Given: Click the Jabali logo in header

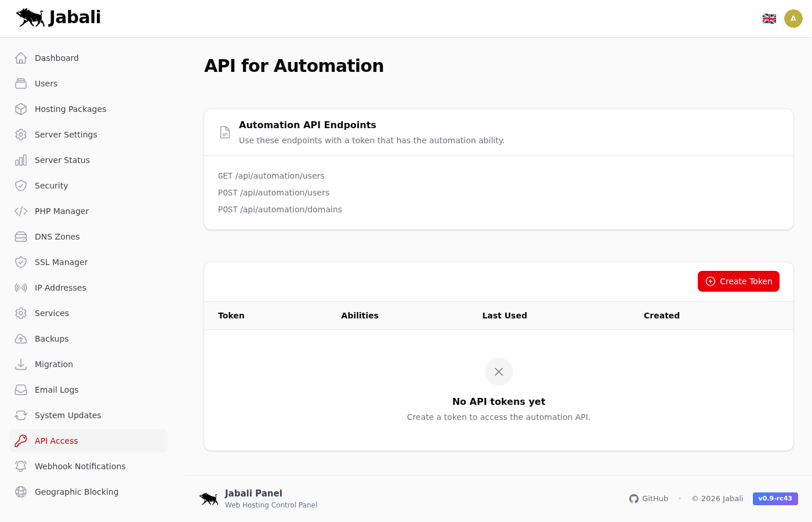Looking at the screenshot, I should 59,17.
